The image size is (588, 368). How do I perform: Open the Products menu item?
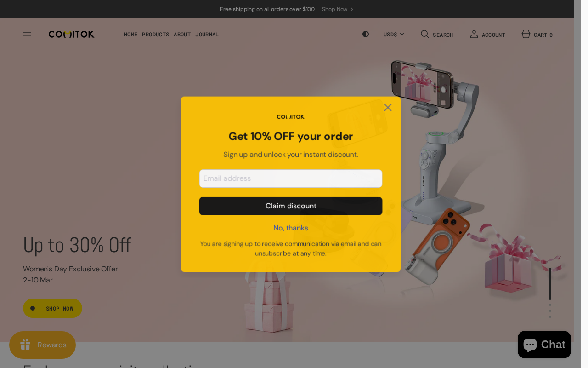[x=155, y=34]
